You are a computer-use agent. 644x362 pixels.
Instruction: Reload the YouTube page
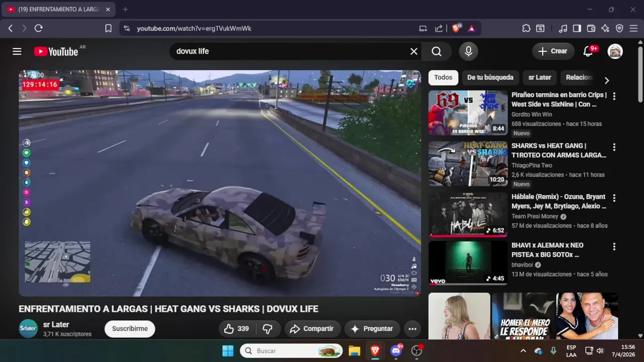coord(38,29)
